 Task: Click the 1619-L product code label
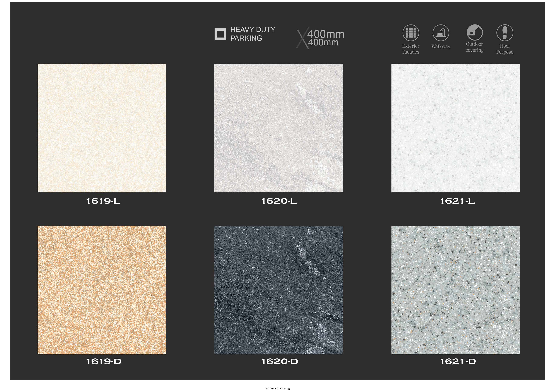[x=103, y=201]
